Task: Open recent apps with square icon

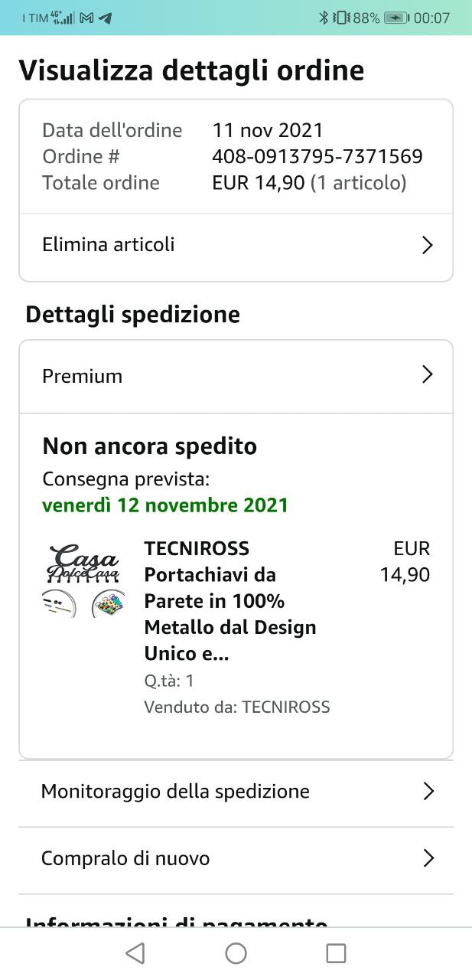Action: [336, 953]
